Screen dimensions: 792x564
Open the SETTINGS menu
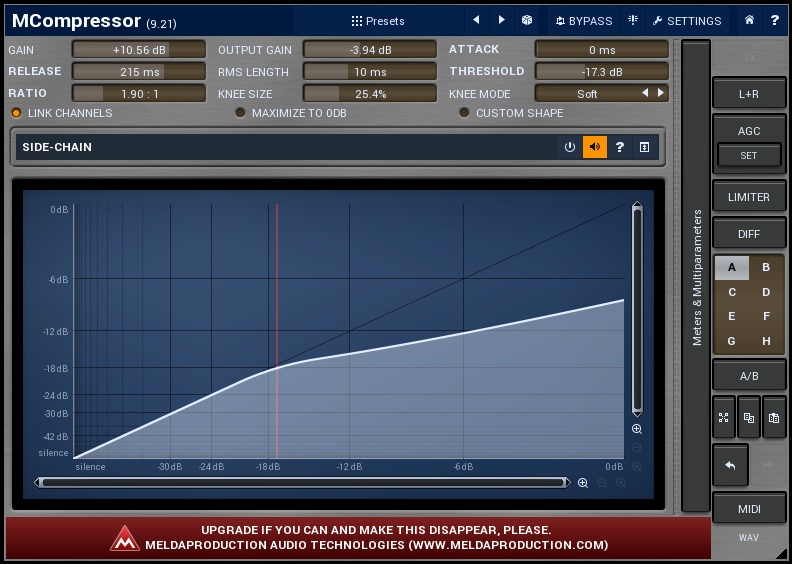(687, 21)
